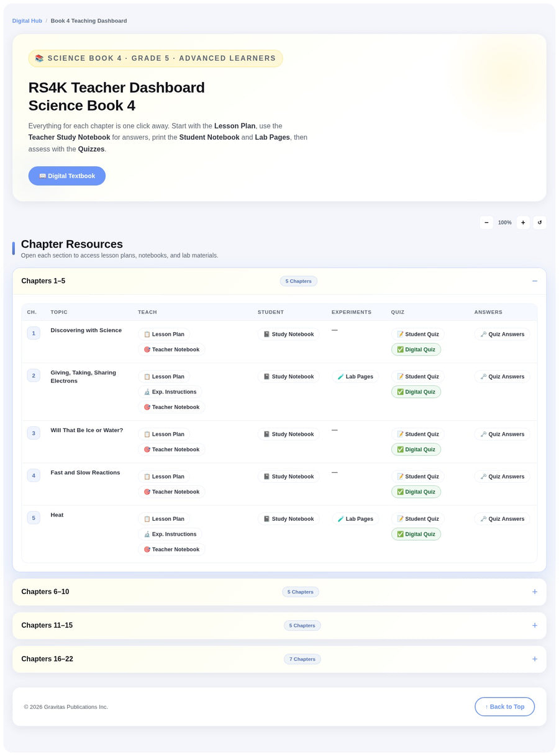
Task: Increase zoom with the plus button
Action: (523, 222)
